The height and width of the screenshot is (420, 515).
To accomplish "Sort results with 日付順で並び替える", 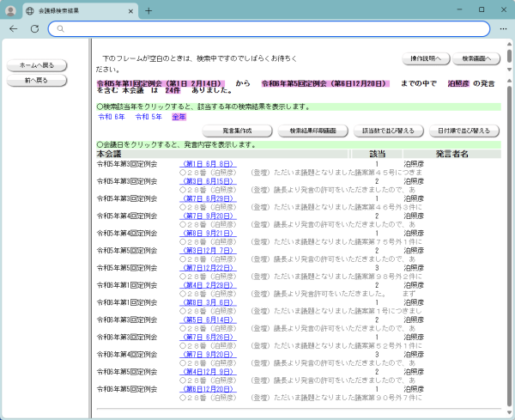I will [x=464, y=131].
